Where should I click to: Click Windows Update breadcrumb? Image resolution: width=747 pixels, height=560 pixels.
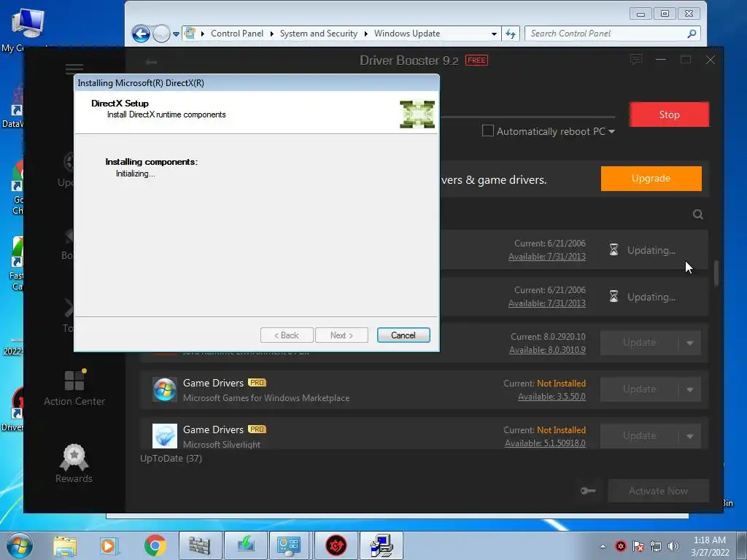pos(407,34)
